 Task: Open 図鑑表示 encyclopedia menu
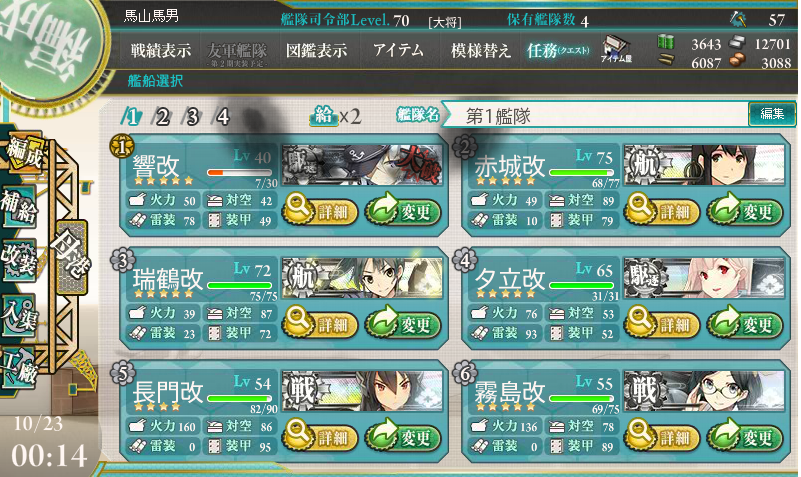(317, 50)
